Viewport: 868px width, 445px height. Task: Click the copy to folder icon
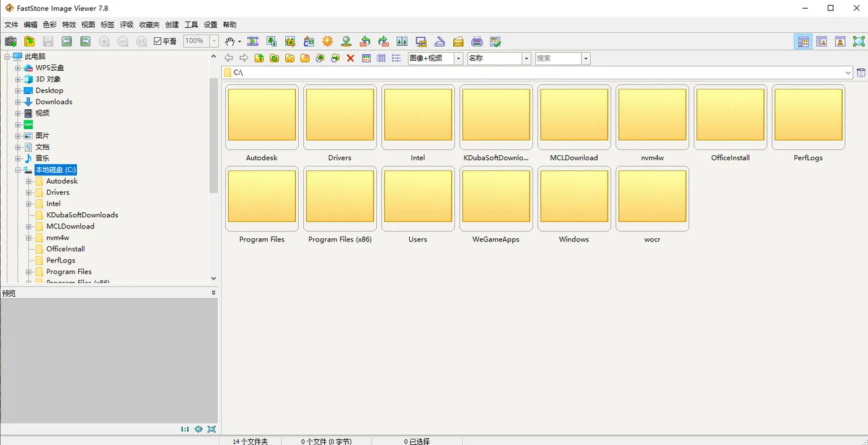[320, 58]
